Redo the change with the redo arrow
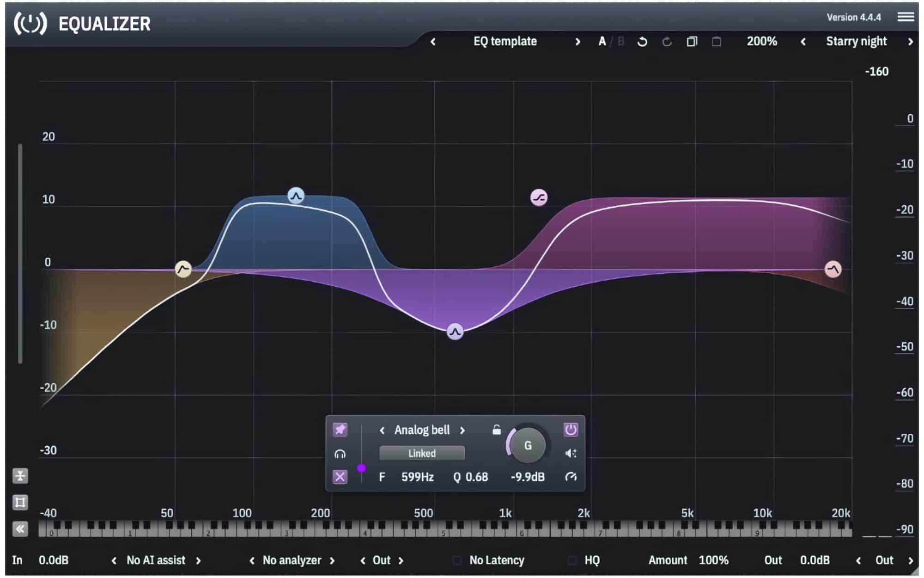The image size is (924, 578). click(667, 42)
